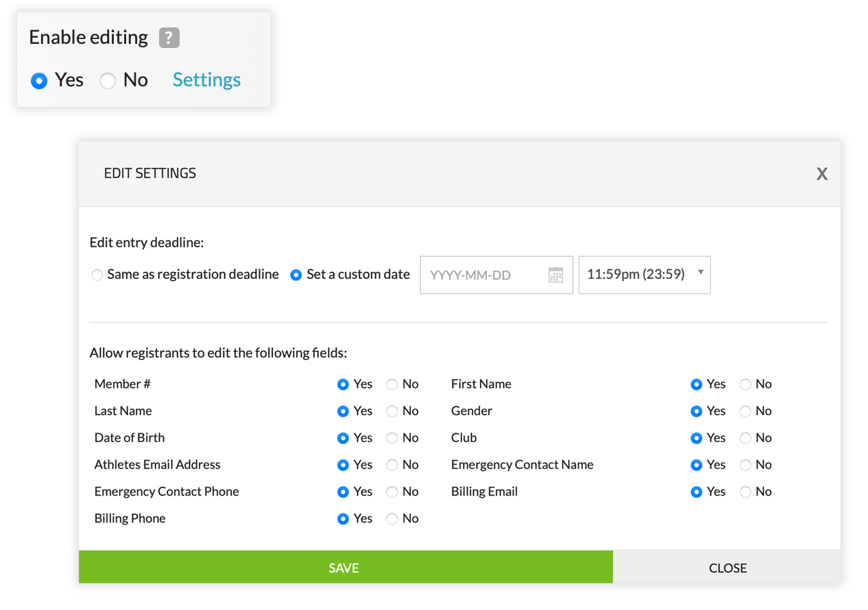The image size is (868, 610).
Task: Open the Settings link
Action: click(x=206, y=80)
